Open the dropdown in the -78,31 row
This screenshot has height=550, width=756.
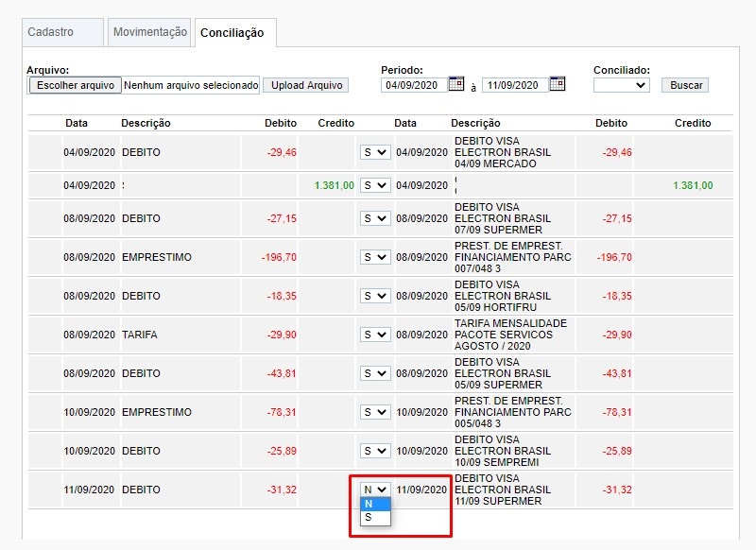[375, 412]
